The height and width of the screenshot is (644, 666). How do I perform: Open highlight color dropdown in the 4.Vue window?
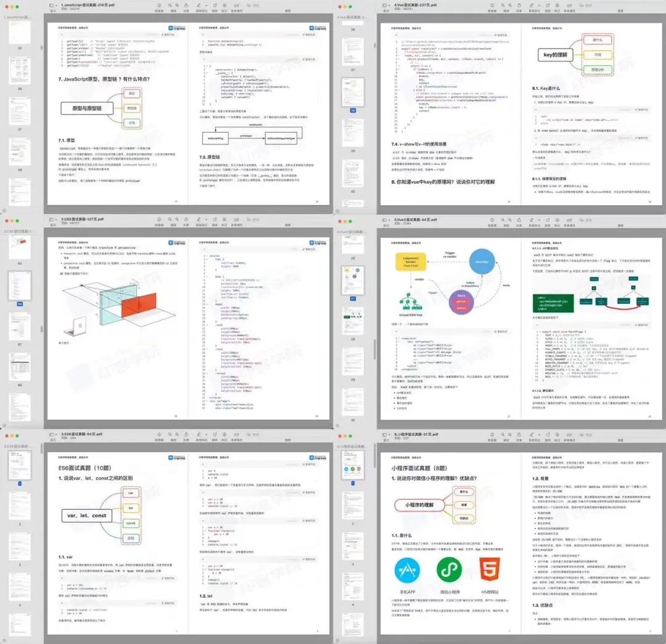[539, 6]
